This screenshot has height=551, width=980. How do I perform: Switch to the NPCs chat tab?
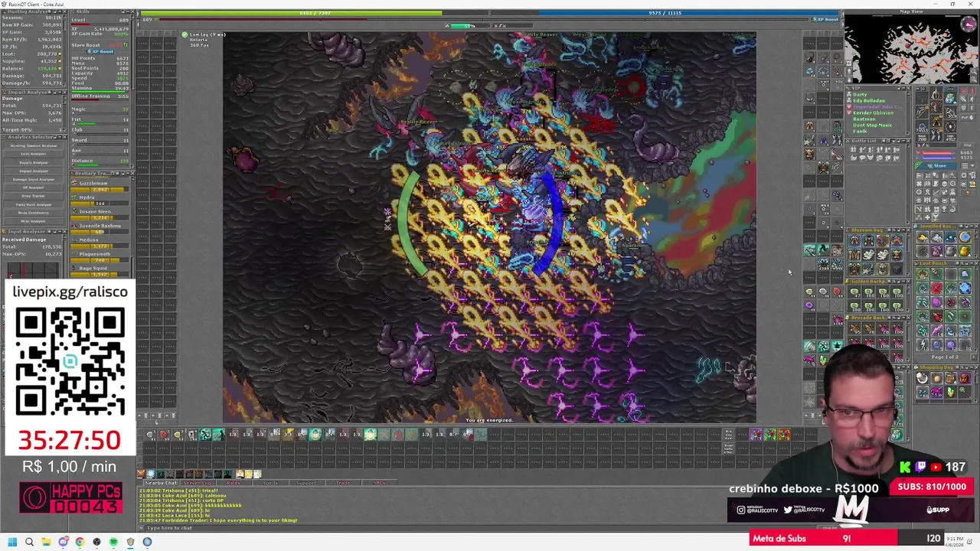(378, 483)
